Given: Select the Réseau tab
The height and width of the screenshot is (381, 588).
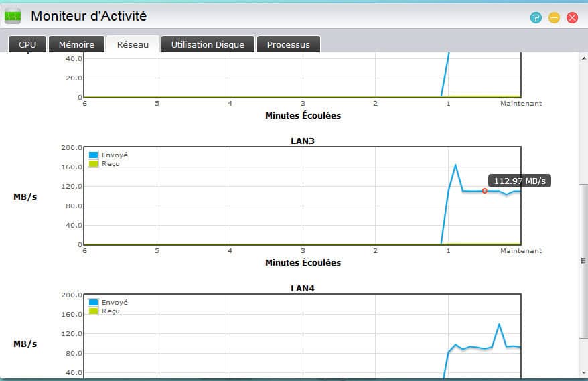Looking at the screenshot, I should click(x=133, y=44).
